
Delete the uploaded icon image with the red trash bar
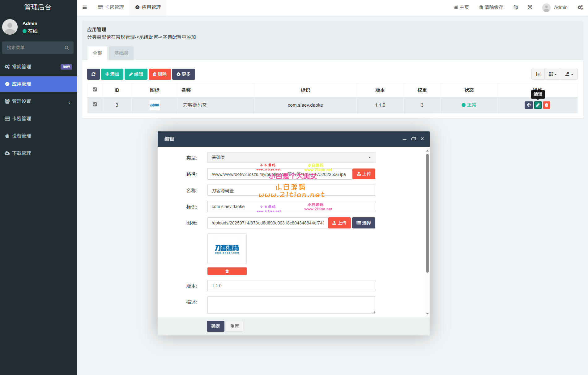227,271
